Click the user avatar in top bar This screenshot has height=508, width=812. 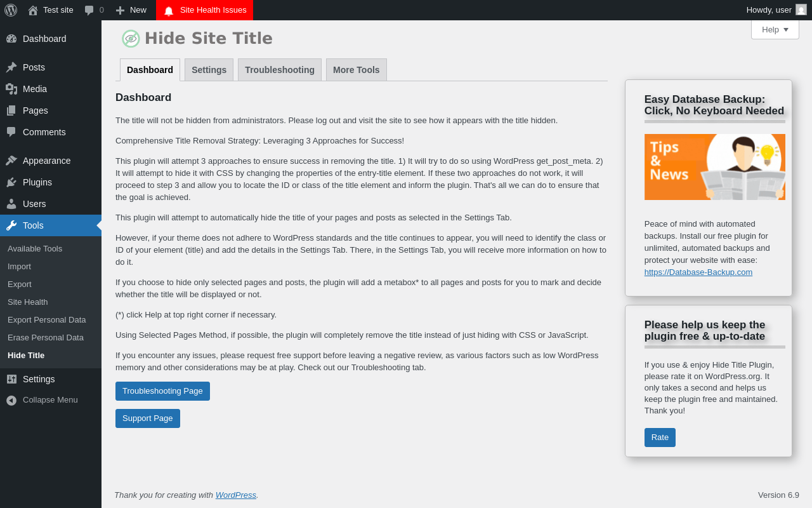(801, 10)
